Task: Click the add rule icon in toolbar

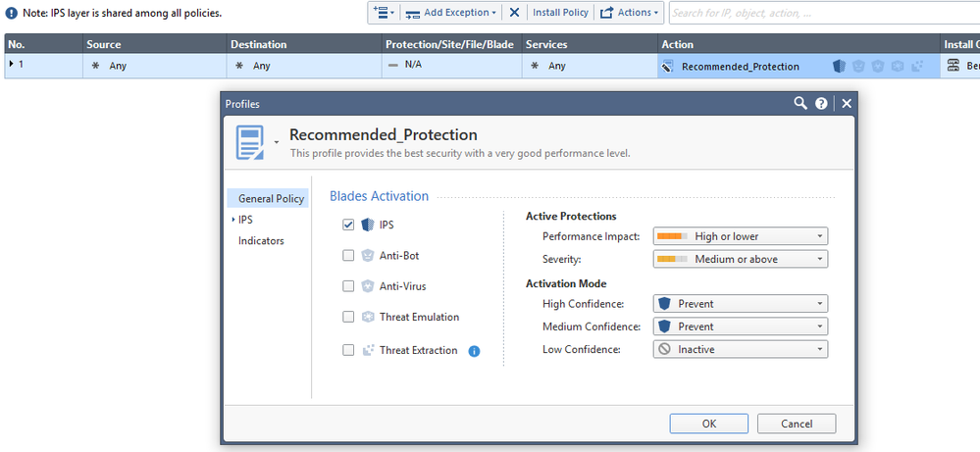Action: pos(382,13)
